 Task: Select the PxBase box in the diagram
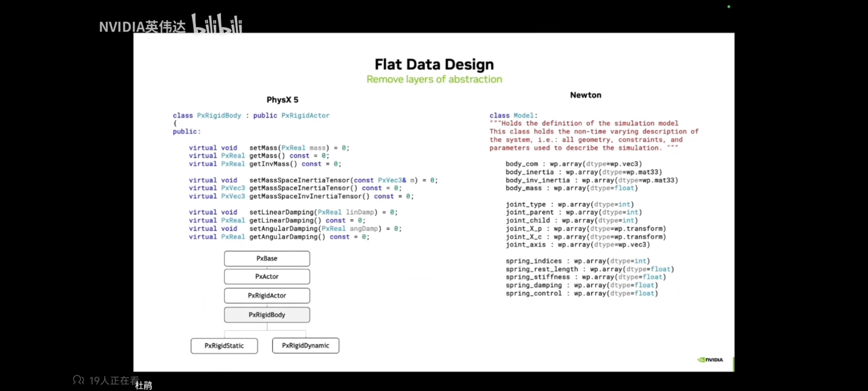(x=267, y=258)
